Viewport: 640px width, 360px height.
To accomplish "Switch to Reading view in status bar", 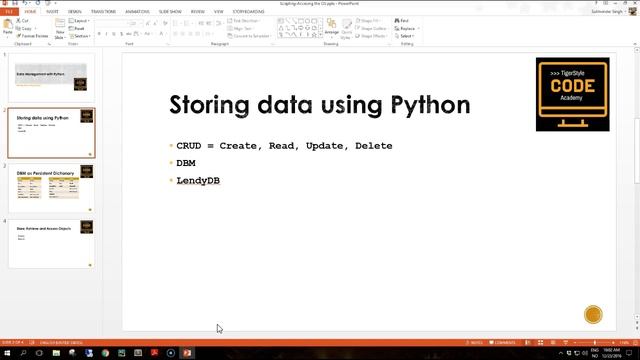I will pyautogui.click(x=553, y=342).
